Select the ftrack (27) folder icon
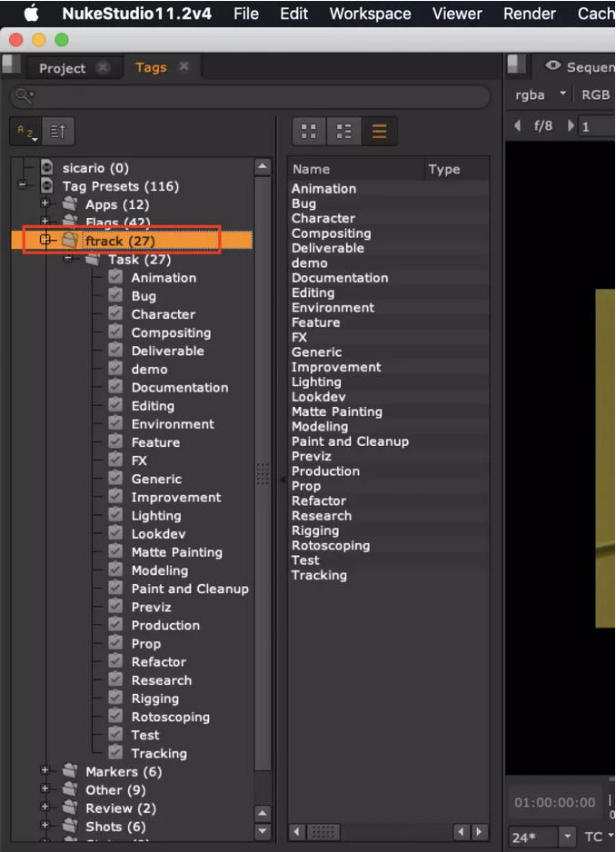This screenshot has height=852, width=616. pos(70,240)
